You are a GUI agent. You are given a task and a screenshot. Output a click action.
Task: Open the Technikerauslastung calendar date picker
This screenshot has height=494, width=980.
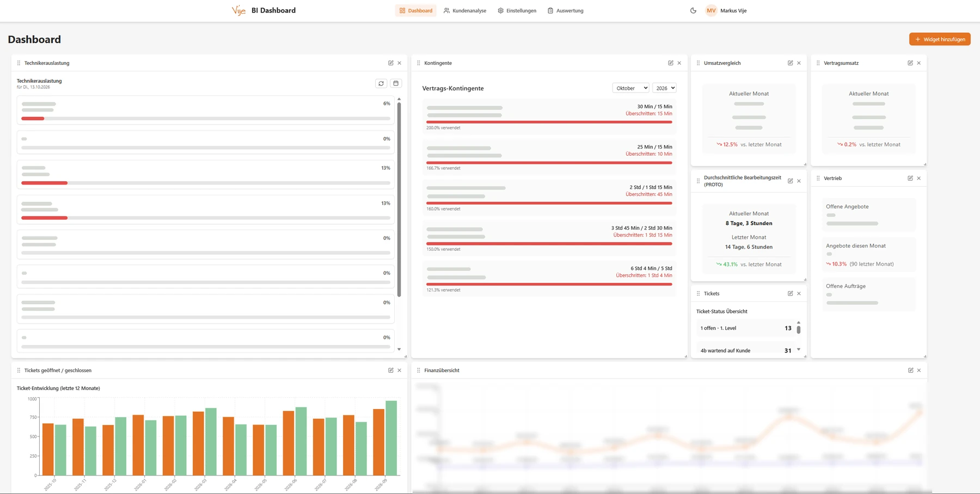click(396, 83)
